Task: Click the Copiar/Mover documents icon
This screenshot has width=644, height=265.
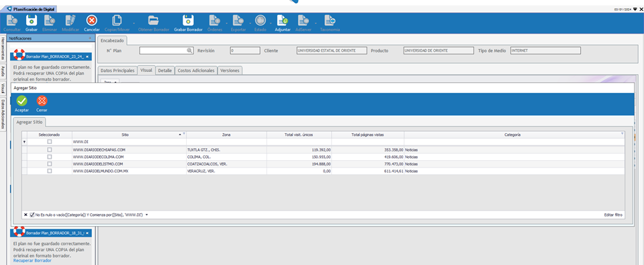Action: [118, 20]
